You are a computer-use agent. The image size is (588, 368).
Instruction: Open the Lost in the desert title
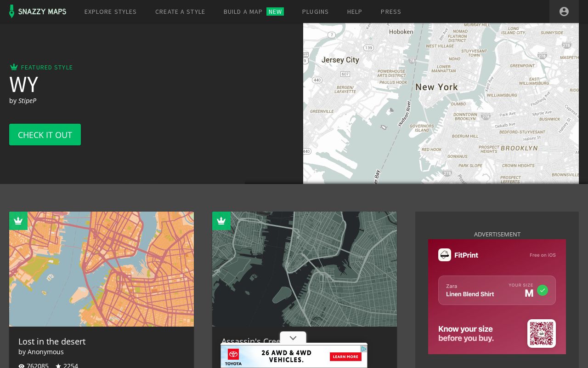pyautogui.click(x=52, y=341)
